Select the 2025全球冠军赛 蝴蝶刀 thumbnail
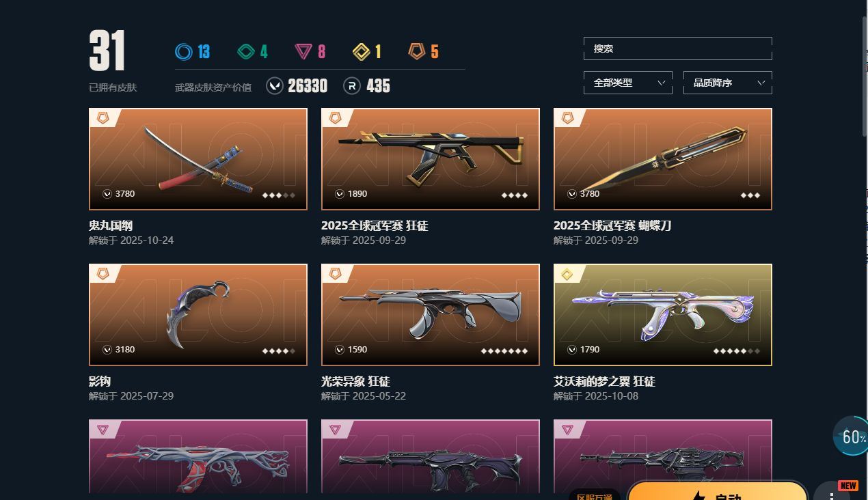Viewport: 868px width, 500px height. [663, 159]
